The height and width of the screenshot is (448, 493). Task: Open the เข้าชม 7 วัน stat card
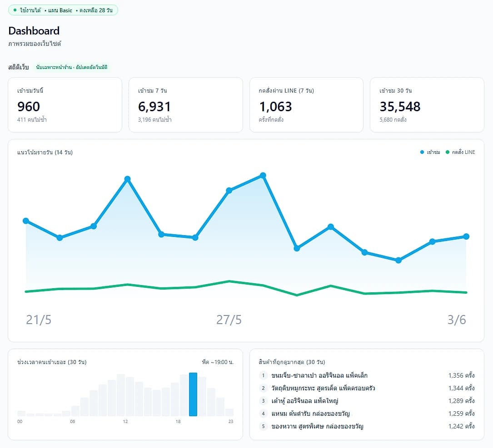click(185, 105)
